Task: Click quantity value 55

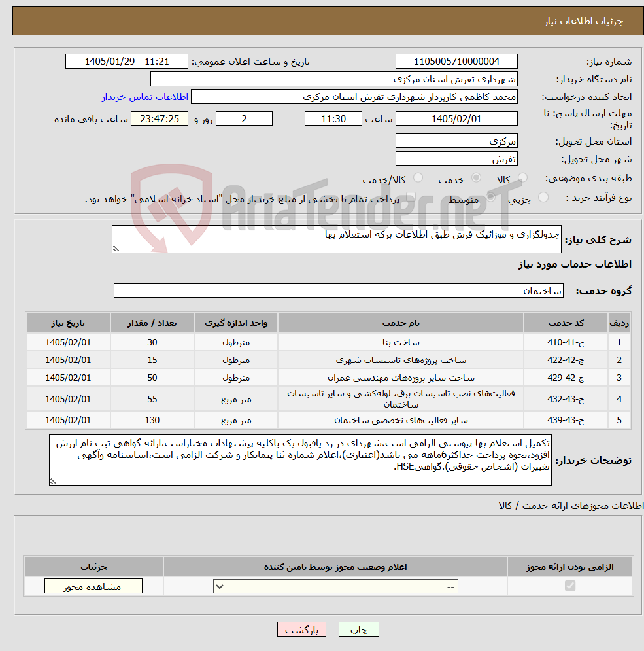Action: [152, 399]
